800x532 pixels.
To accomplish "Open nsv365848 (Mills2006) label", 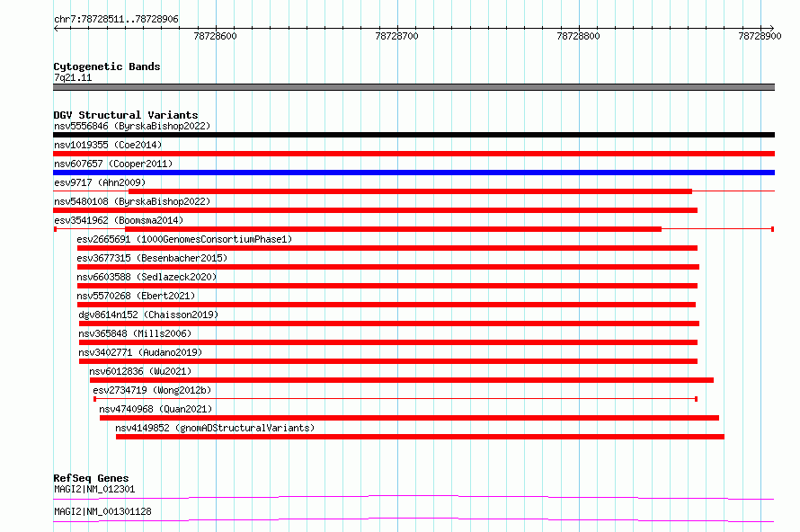I will 135,333.
